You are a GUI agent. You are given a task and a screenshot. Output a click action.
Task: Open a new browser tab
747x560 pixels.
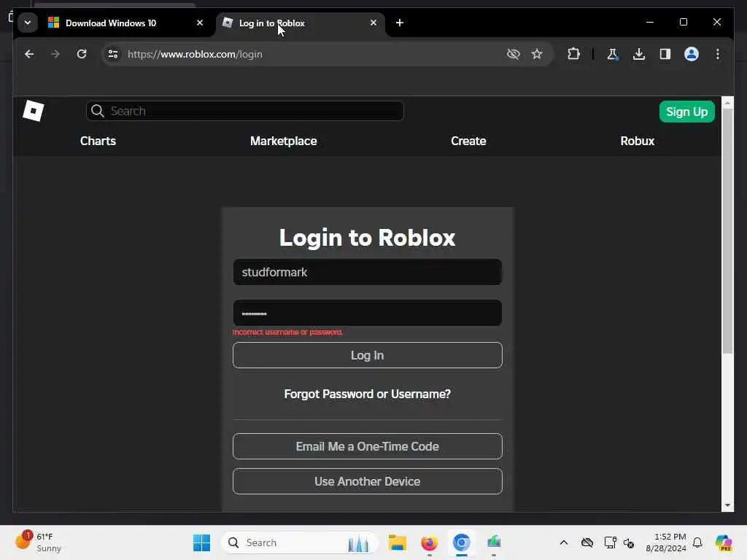(400, 23)
